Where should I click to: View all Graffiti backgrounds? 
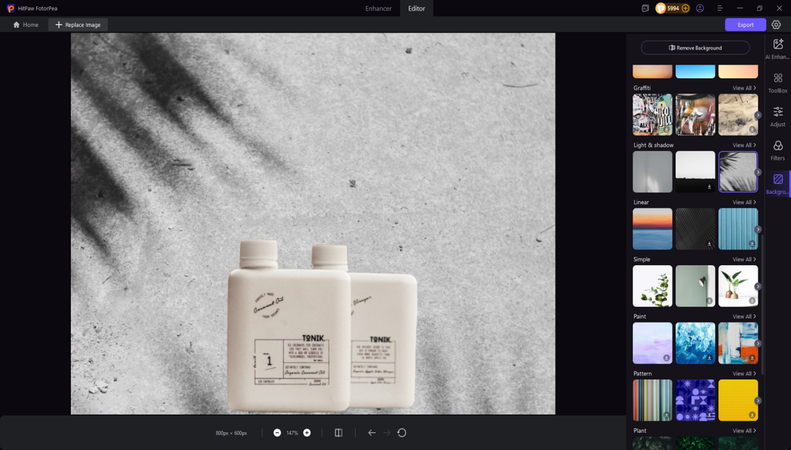pyautogui.click(x=744, y=88)
